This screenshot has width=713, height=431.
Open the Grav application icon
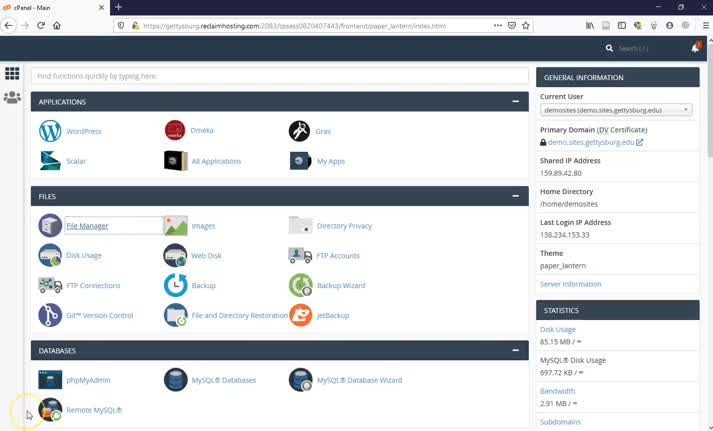(300, 131)
